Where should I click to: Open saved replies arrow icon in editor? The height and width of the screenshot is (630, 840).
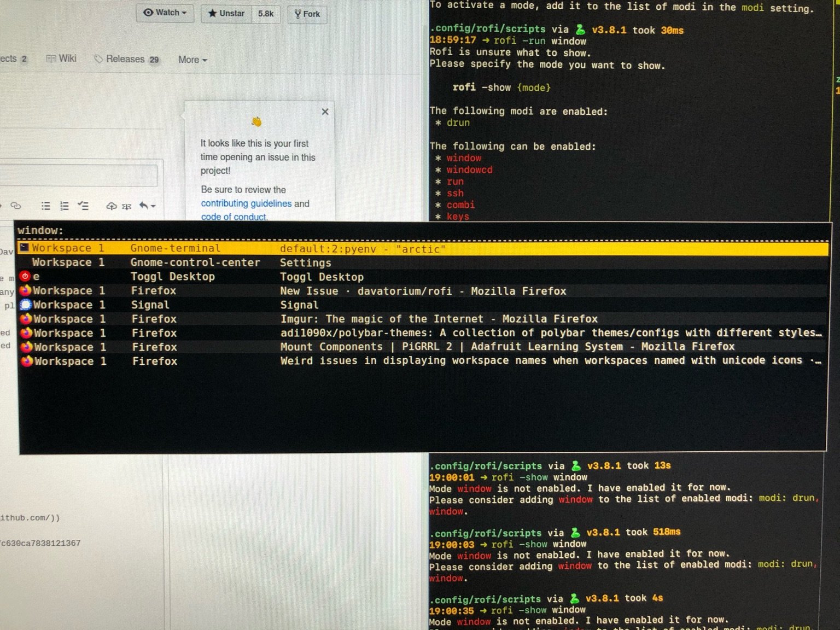tap(147, 206)
